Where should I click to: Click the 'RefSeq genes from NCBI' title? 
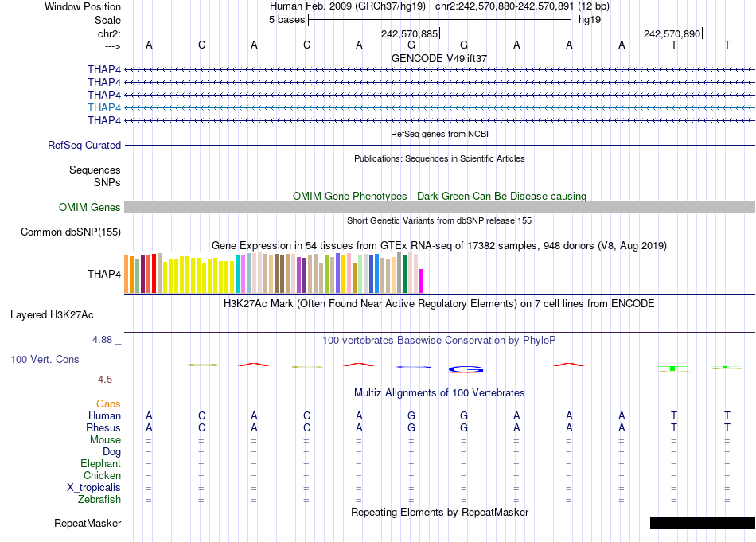click(x=439, y=134)
